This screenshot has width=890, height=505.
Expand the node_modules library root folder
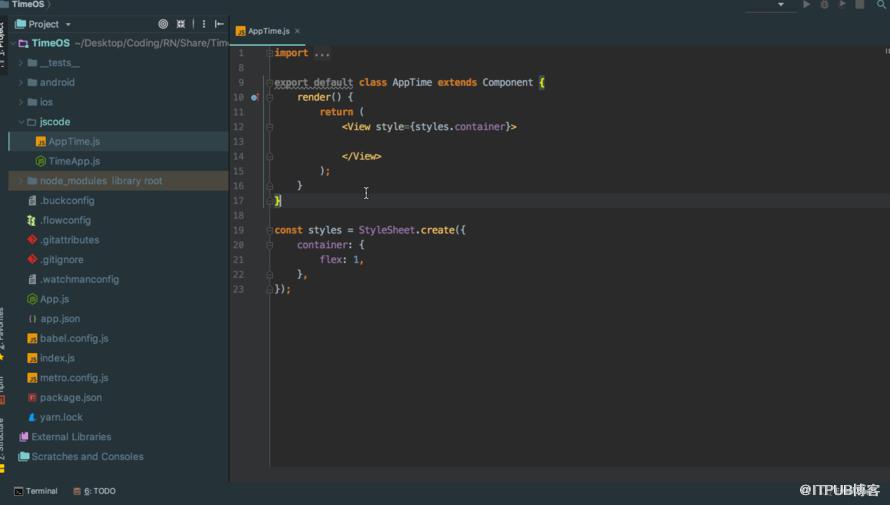(21, 180)
